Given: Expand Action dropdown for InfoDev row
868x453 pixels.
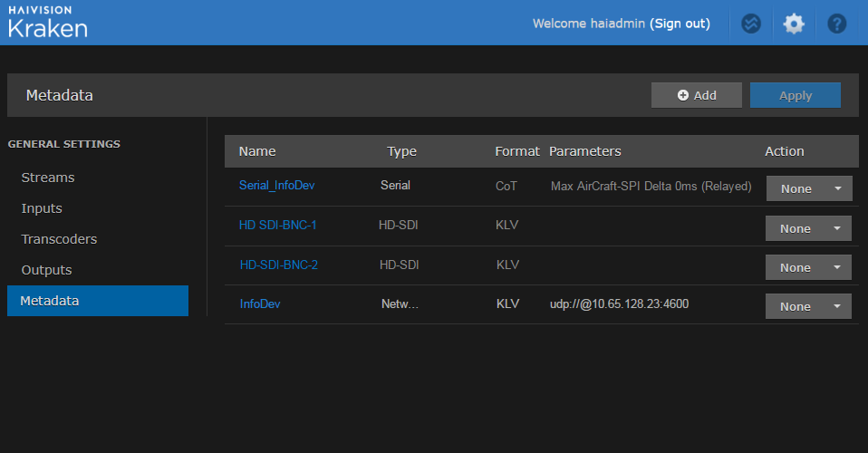Looking at the screenshot, I should point(808,306).
